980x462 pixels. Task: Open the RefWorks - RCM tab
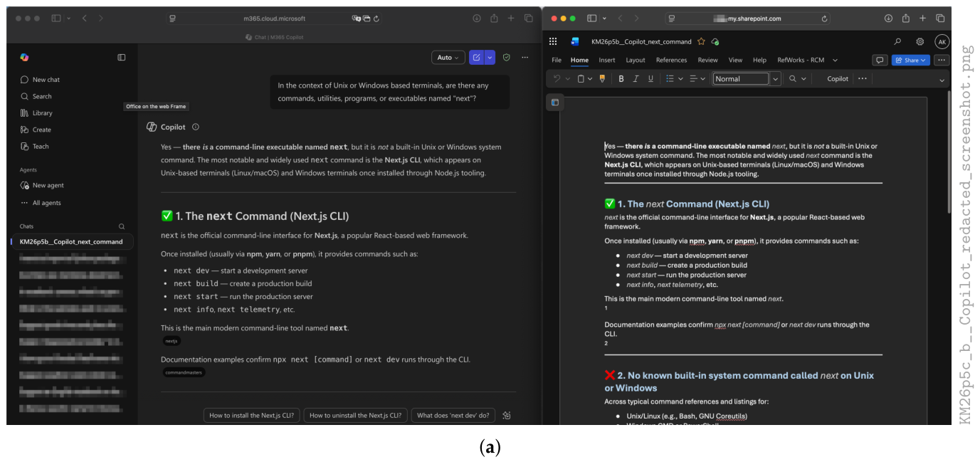[801, 61]
